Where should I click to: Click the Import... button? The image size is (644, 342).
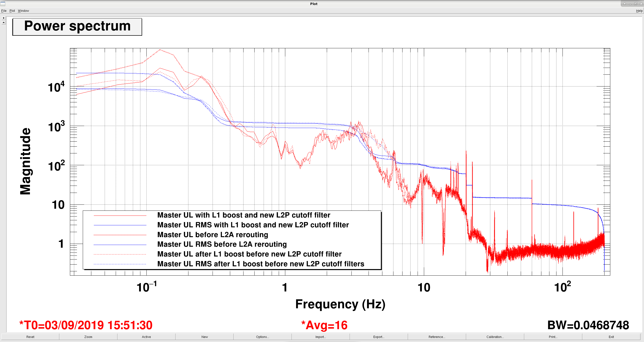321,337
